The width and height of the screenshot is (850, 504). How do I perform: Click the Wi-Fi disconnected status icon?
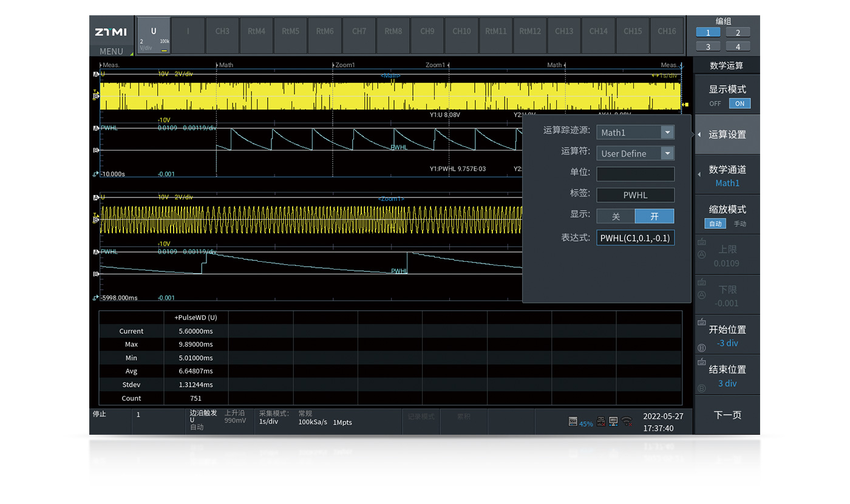coord(627,422)
